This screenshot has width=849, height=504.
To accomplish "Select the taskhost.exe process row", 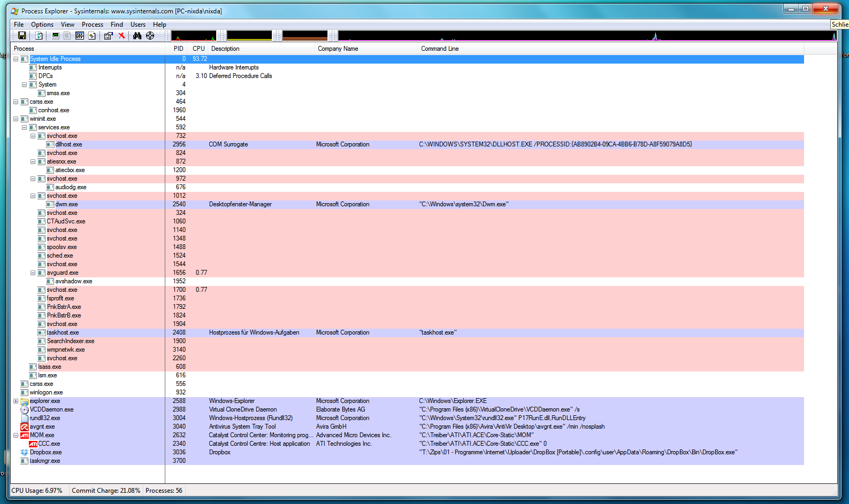I will click(408, 332).
